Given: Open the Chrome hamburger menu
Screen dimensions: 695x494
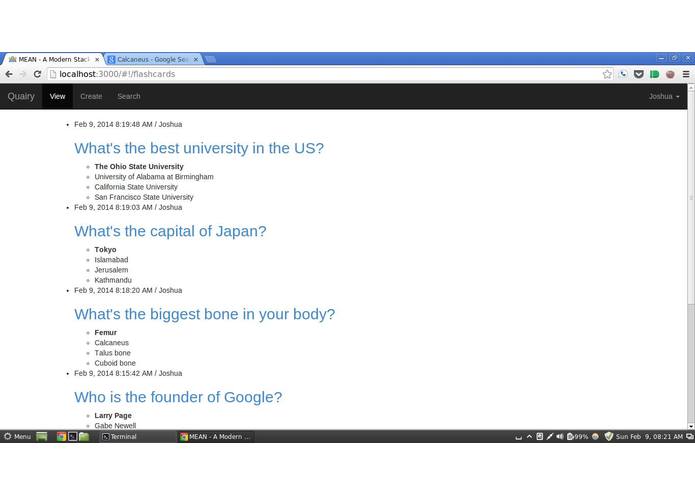Looking at the screenshot, I should pyautogui.click(x=686, y=74).
